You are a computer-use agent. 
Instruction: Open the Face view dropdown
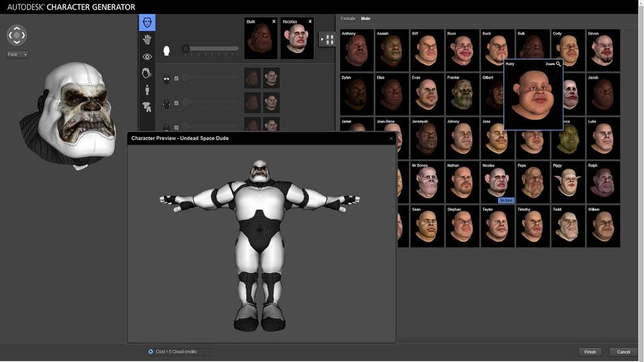point(17,55)
